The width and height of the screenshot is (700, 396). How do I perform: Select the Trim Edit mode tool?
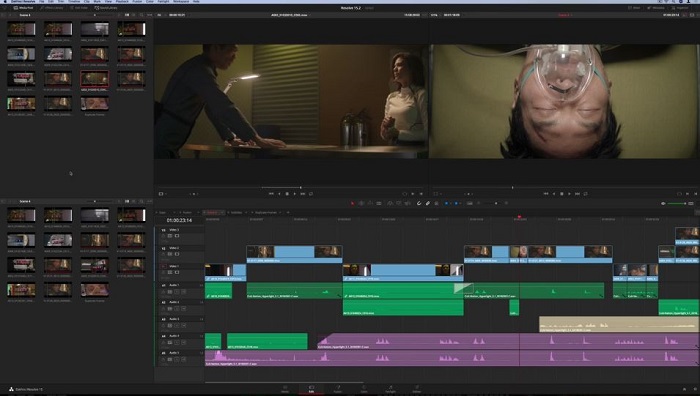click(361, 203)
